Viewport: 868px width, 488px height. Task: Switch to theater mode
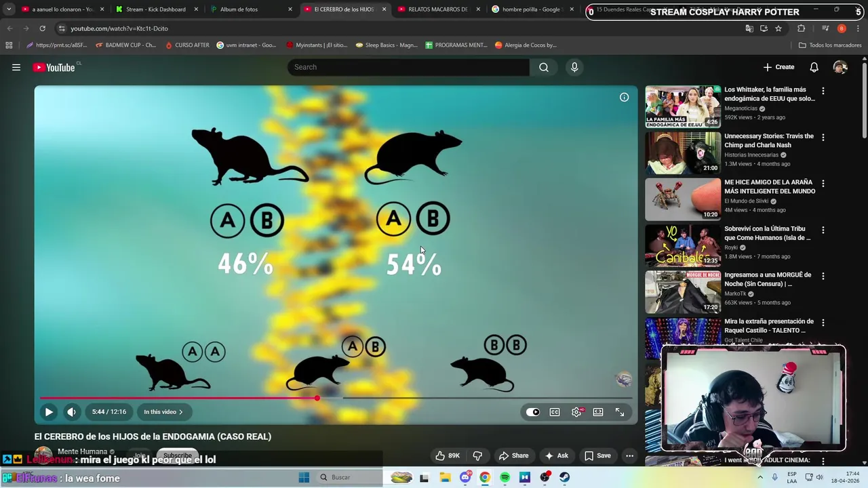point(598,412)
